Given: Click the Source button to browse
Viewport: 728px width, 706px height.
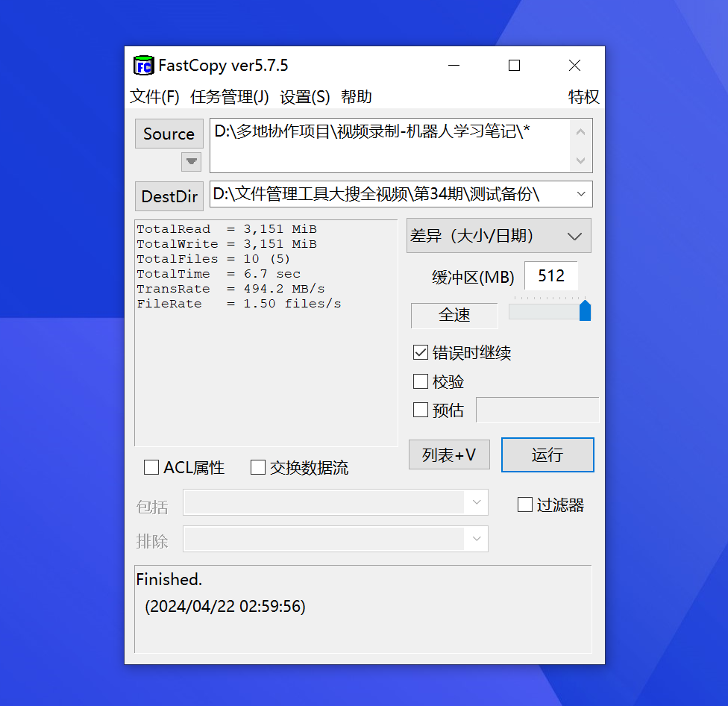Looking at the screenshot, I should click(x=169, y=134).
